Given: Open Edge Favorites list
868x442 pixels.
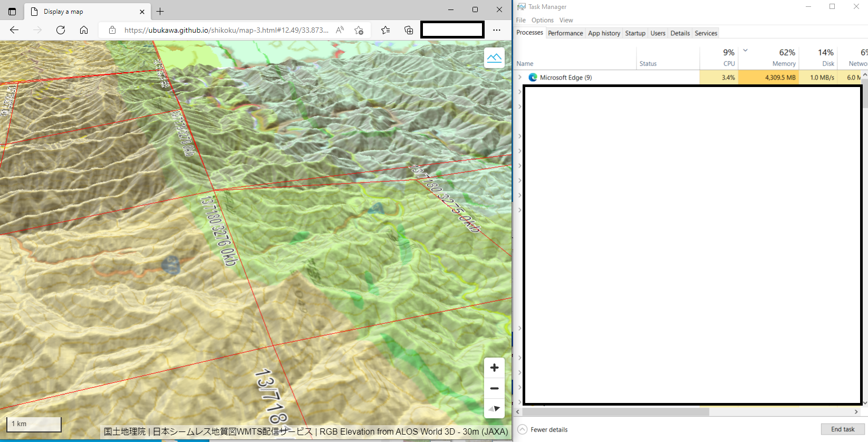Looking at the screenshot, I should [x=385, y=30].
